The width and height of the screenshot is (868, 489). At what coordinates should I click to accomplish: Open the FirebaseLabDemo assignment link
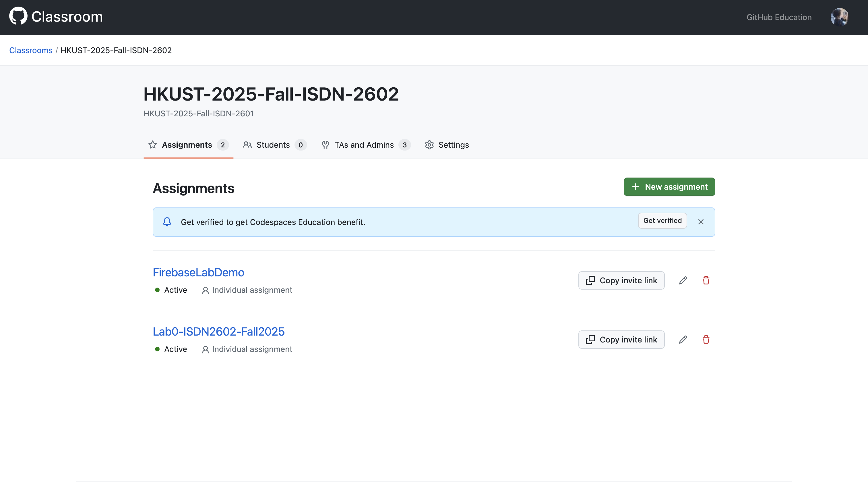[x=198, y=272]
